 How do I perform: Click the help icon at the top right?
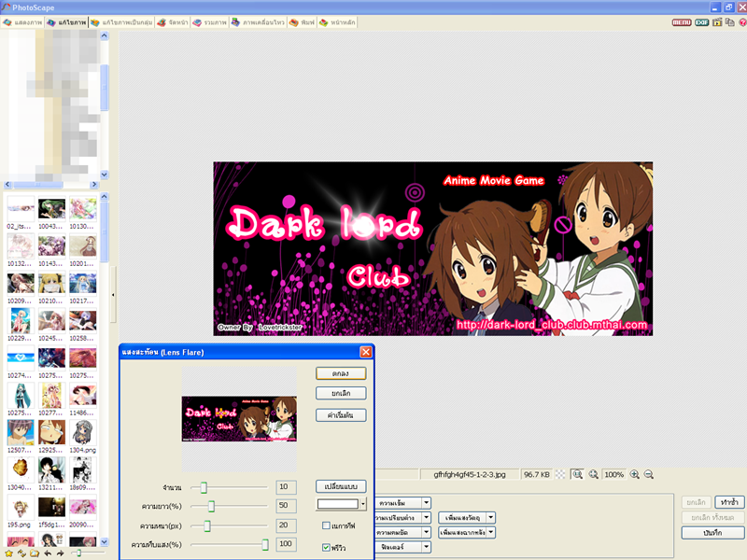(742, 22)
